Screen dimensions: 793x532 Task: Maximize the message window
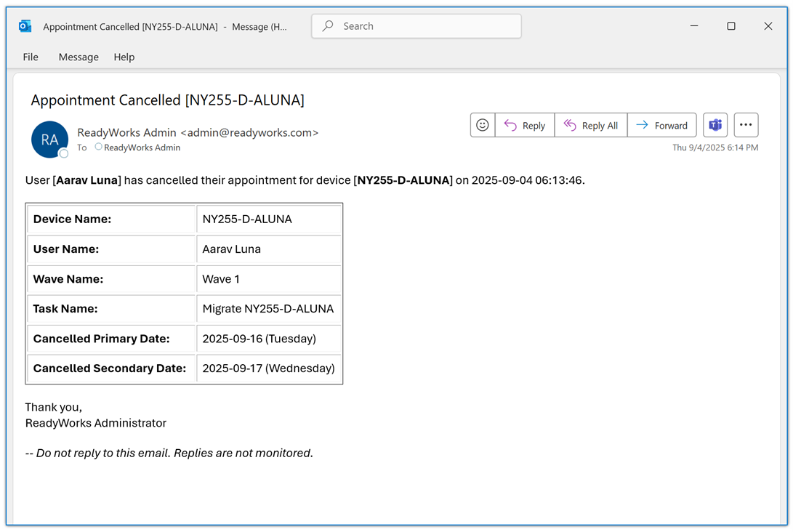[x=731, y=26]
